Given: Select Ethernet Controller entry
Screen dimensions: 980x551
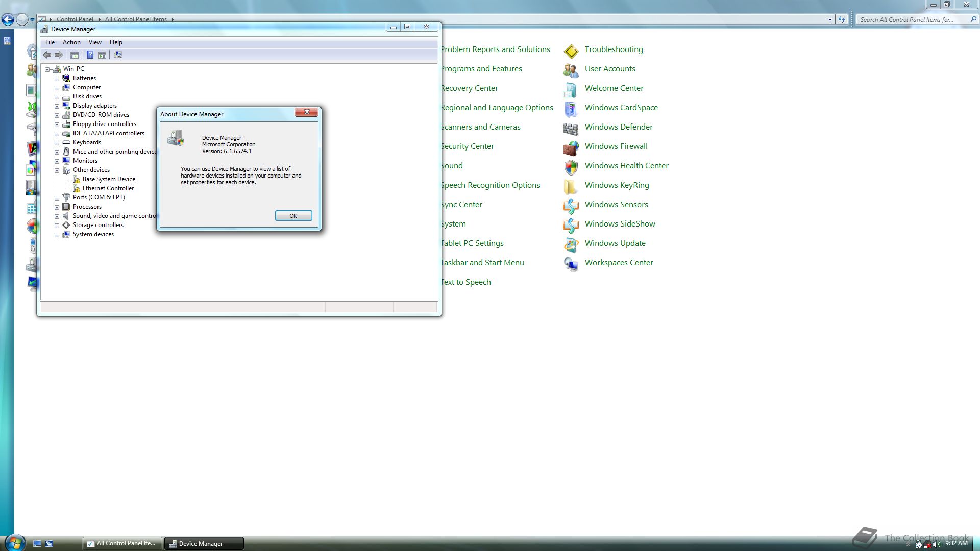Looking at the screenshot, I should tap(108, 188).
